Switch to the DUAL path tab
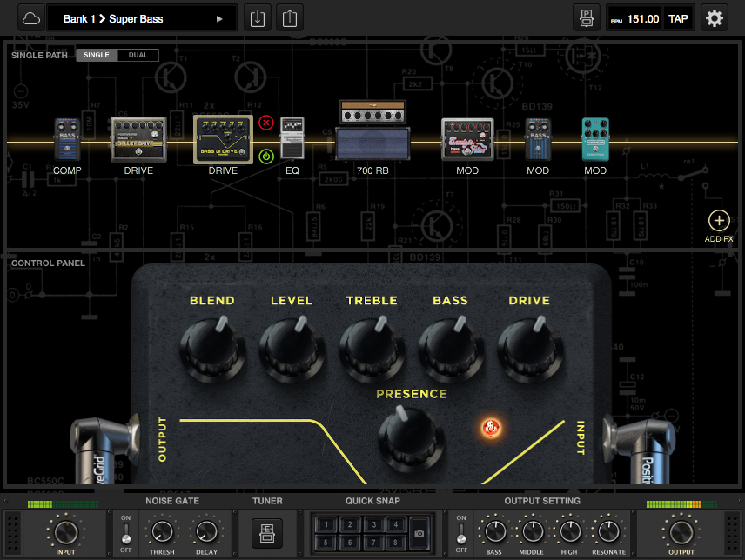 138,55
